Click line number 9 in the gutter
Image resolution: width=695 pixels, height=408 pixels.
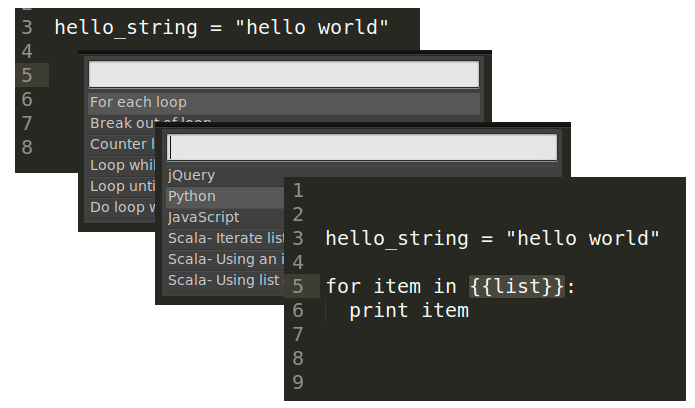[298, 382]
